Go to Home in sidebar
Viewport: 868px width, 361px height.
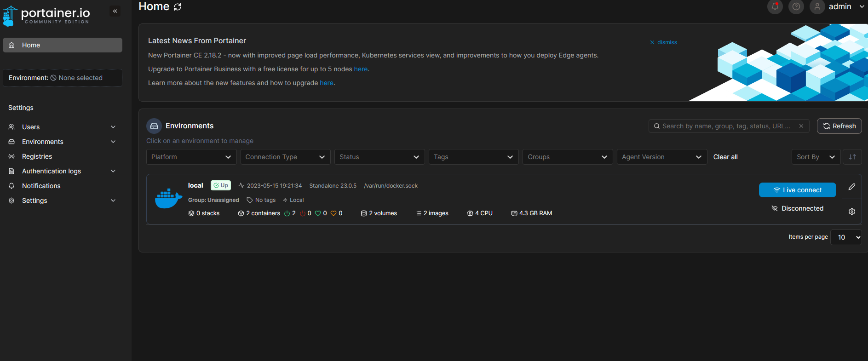(x=63, y=45)
